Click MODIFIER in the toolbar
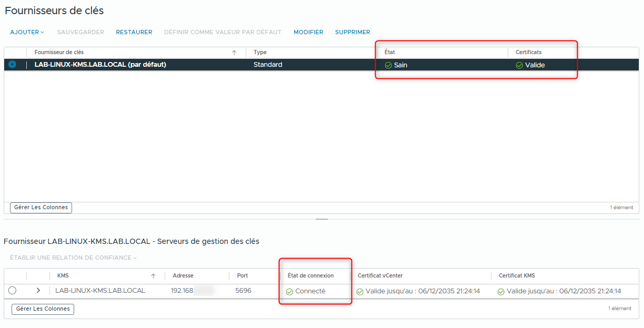 308,32
